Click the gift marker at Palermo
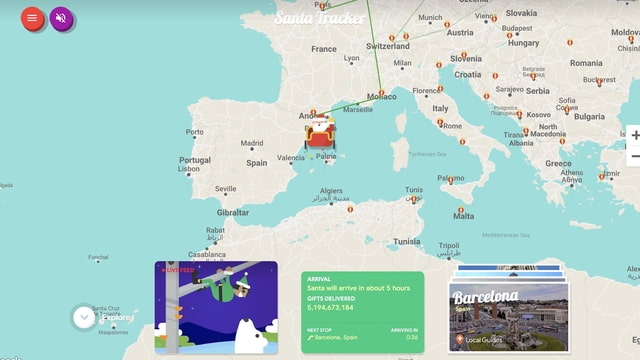This screenshot has height=360, width=640. tap(451, 180)
